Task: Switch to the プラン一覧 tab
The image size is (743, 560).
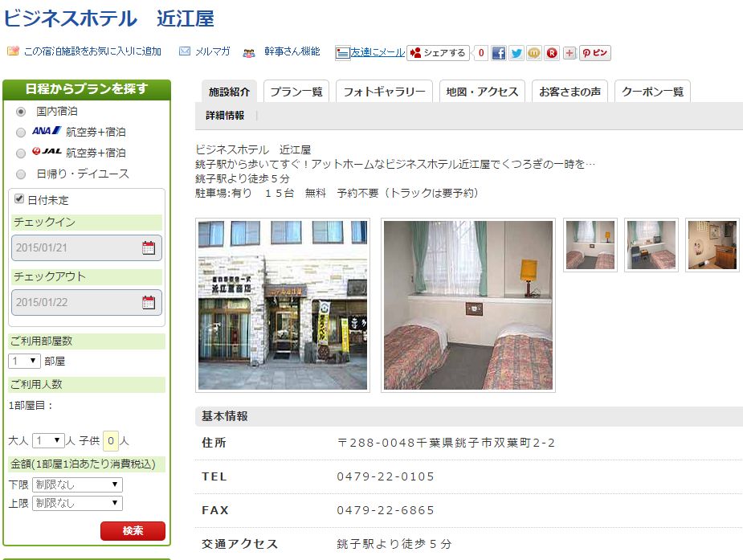Action: (x=296, y=92)
